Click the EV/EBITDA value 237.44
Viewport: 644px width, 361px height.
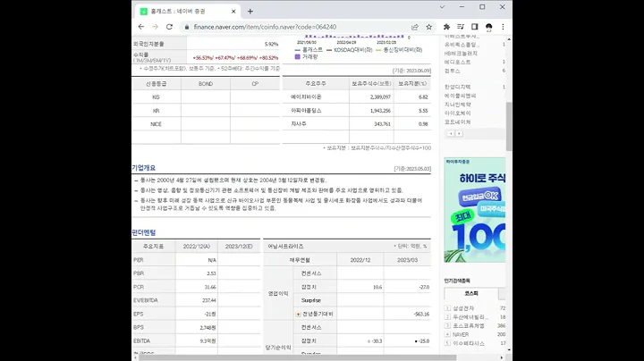[x=209, y=300]
